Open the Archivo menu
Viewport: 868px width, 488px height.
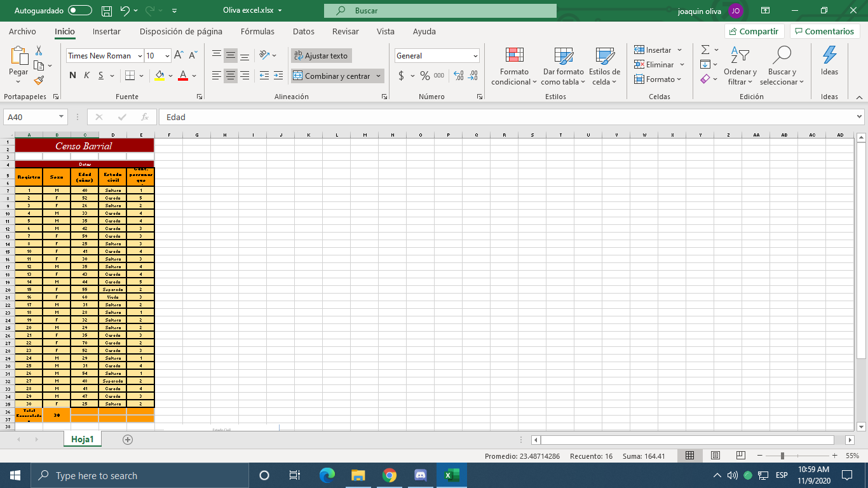(x=22, y=31)
